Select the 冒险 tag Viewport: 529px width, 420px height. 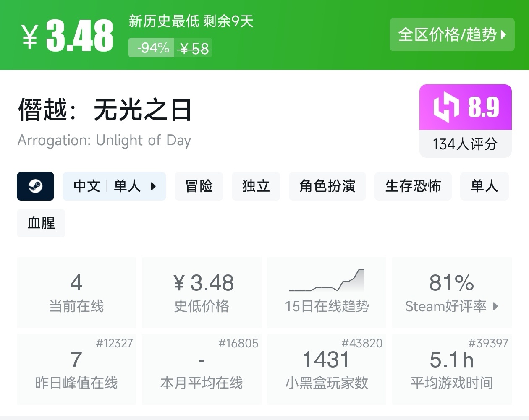coord(199,186)
